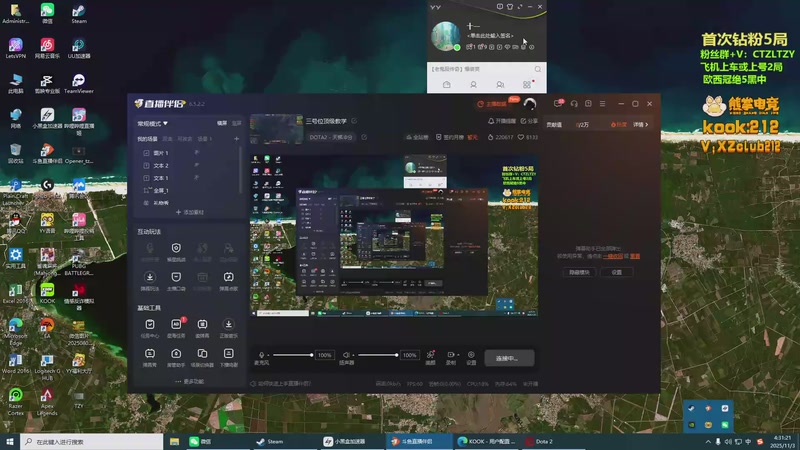This screenshot has height=450, width=800.
Task: Open the square plus icon in title bar
Action: click(588, 104)
